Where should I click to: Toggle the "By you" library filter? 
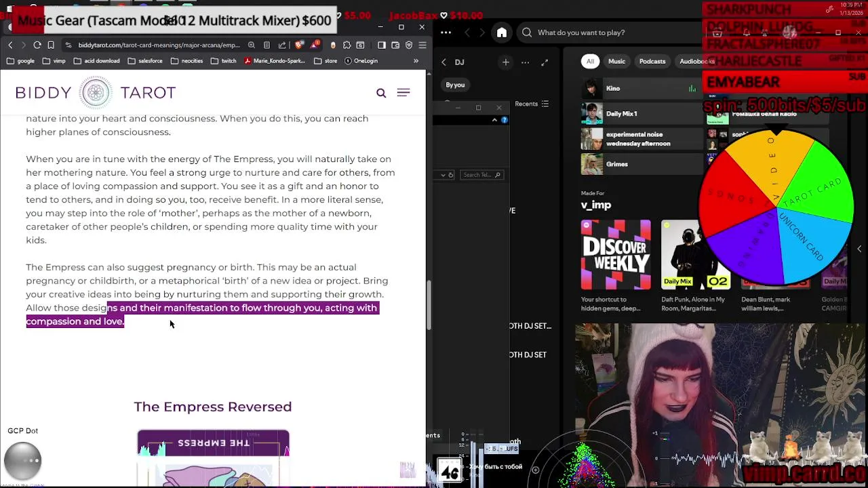click(x=455, y=85)
